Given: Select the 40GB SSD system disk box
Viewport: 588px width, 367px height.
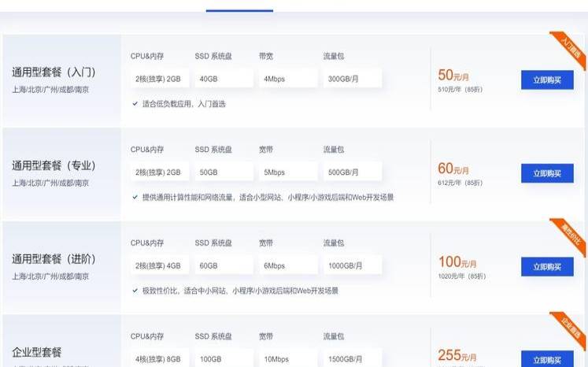Looking at the screenshot, I should coord(224,79).
